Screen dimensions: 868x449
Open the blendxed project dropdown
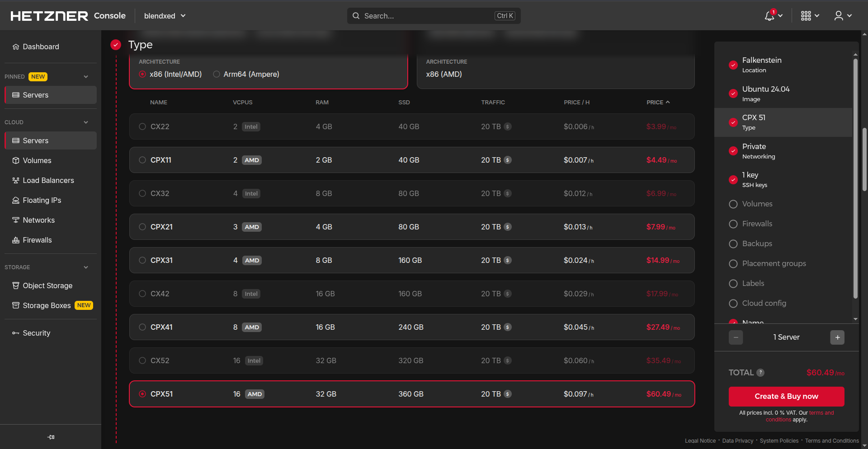[165, 16]
